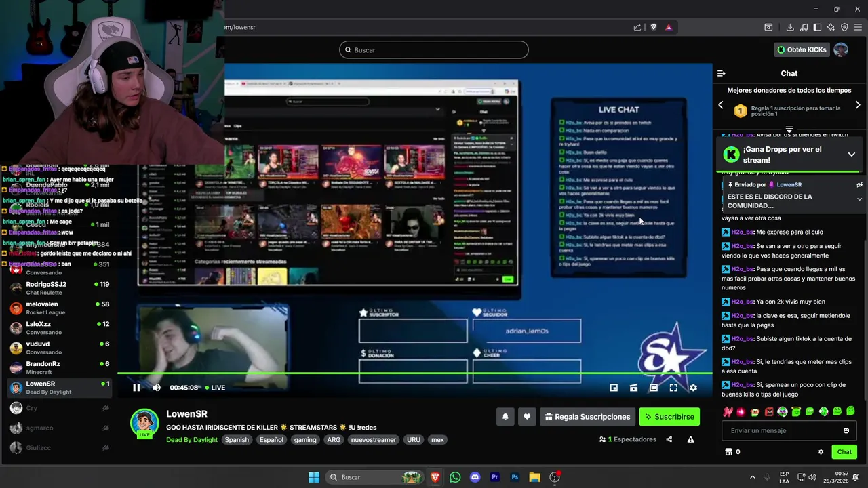Select the nuevostreamer tag

pos(374,440)
